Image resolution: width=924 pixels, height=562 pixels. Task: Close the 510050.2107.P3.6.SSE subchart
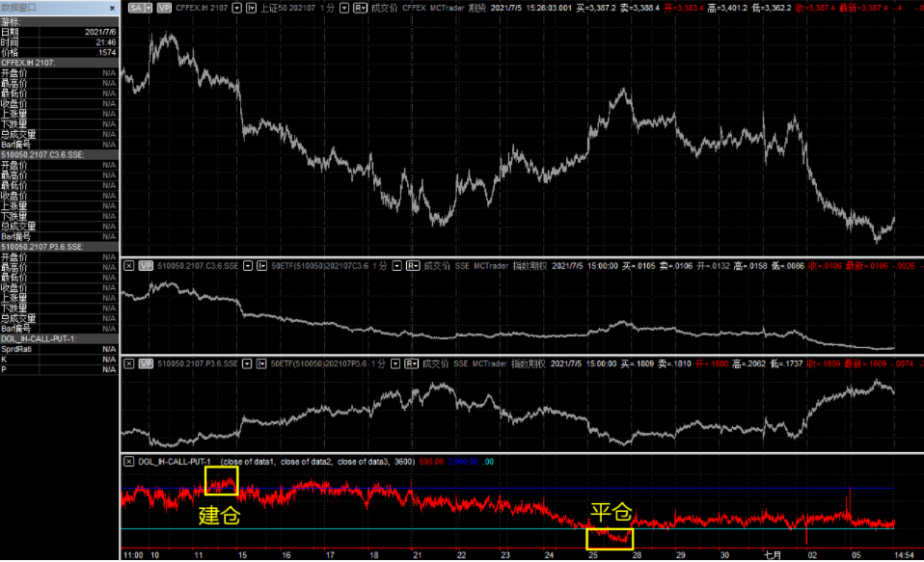click(128, 364)
